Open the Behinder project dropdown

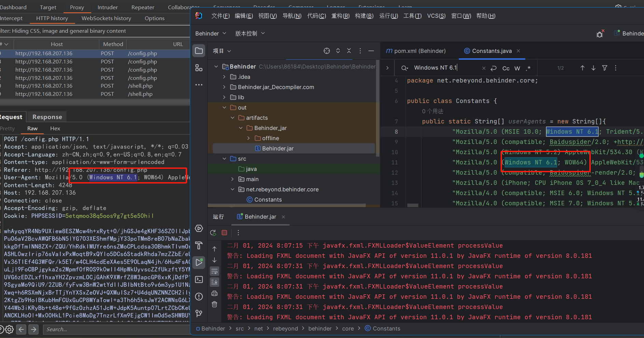pos(211,33)
